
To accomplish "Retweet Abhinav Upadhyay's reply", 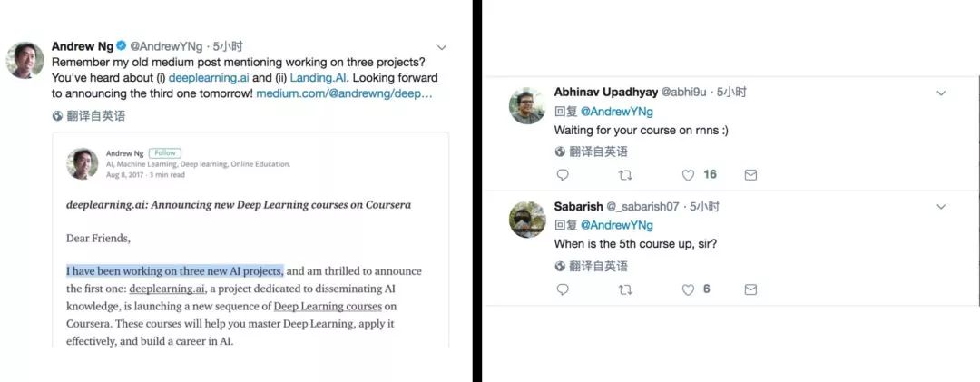I will tap(625, 174).
